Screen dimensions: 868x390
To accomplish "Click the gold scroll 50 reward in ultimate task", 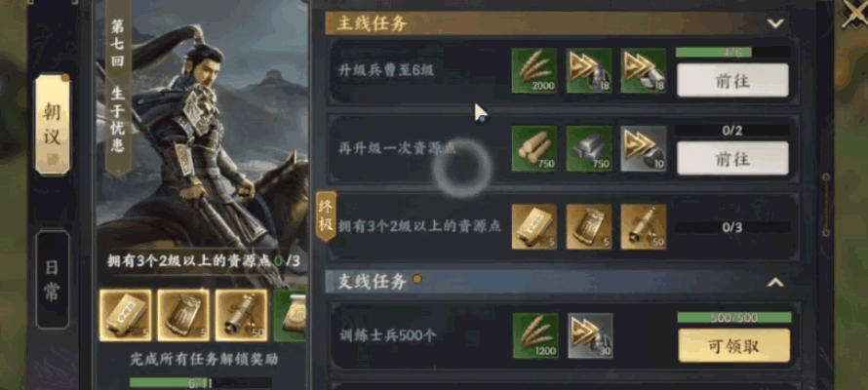I will click(644, 227).
